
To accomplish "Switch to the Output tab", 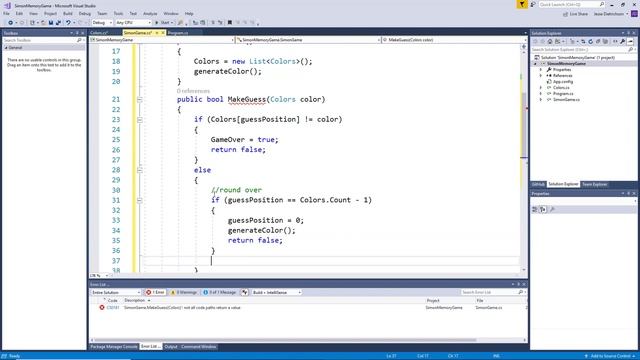I will point(171,347).
